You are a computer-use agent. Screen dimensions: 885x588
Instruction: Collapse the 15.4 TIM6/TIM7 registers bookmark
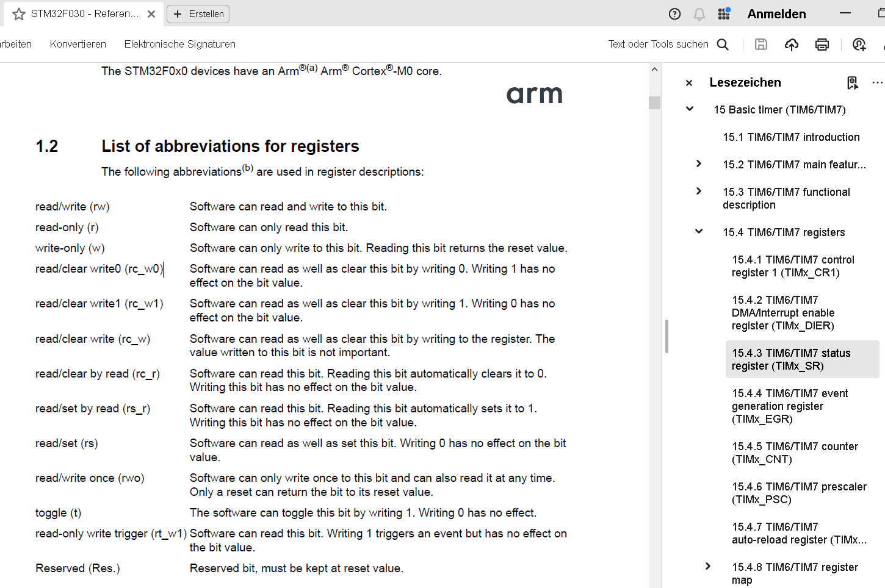pyautogui.click(x=699, y=231)
